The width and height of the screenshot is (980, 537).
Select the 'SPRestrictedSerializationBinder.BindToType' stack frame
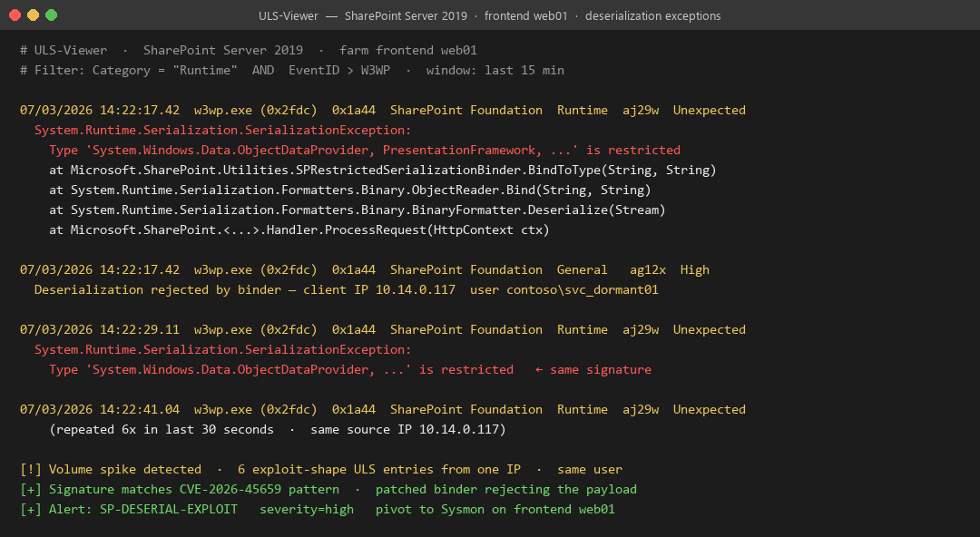point(383,170)
